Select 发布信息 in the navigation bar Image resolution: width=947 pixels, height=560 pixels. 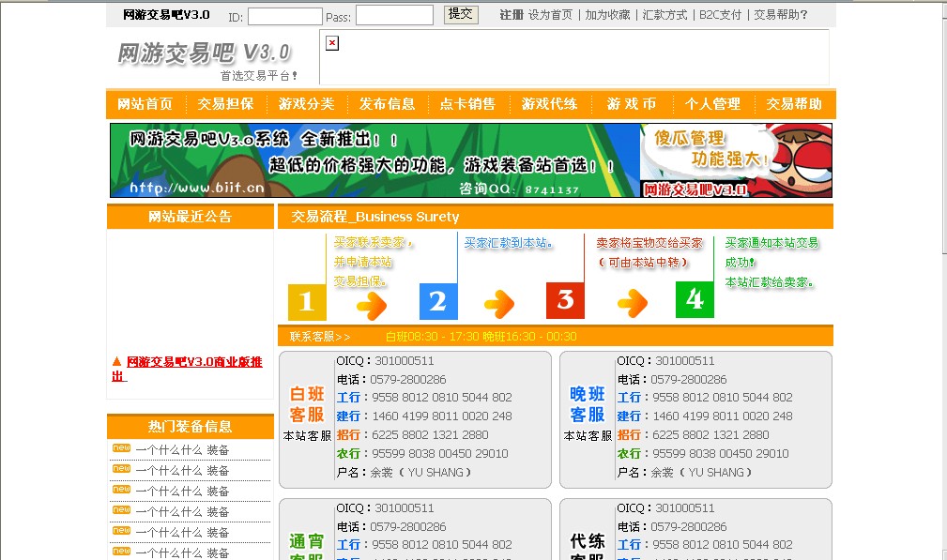click(x=387, y=104)
